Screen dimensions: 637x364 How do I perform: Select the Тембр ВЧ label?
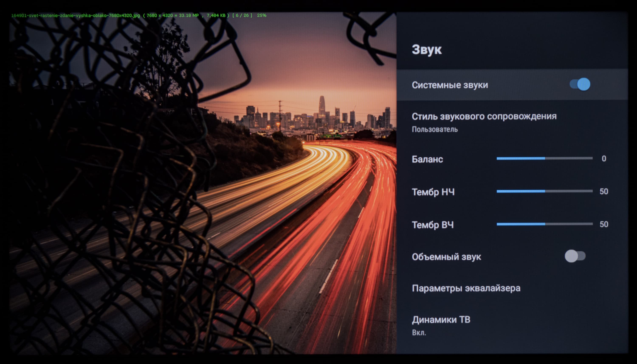point(433,225)
